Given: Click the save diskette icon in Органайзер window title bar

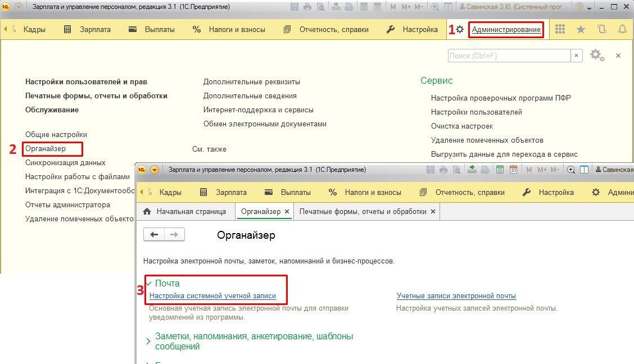Looking at the screenshot, I should [x=430, y=170].
